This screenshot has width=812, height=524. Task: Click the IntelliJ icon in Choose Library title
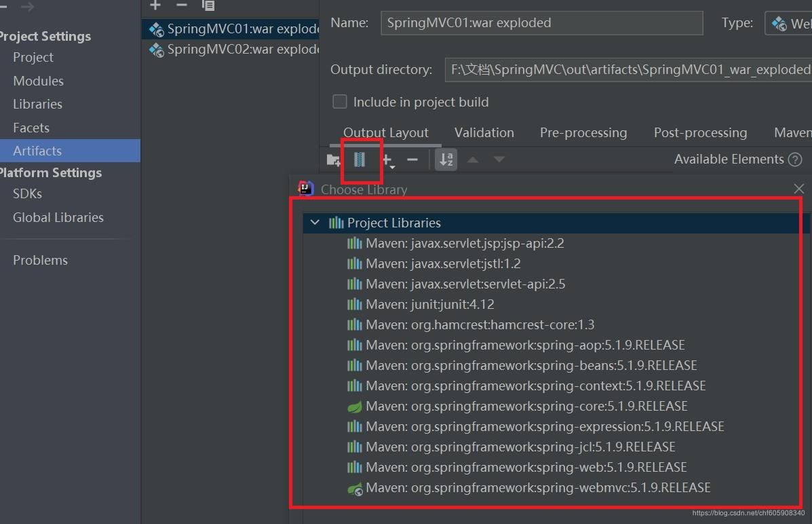pyautogui.click(x=306, y=189)
